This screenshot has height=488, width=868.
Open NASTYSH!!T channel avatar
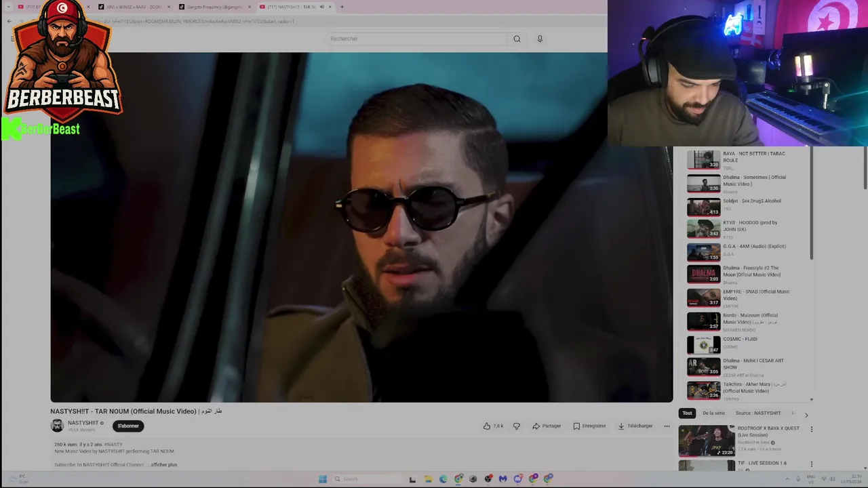(x=57, y=426)
